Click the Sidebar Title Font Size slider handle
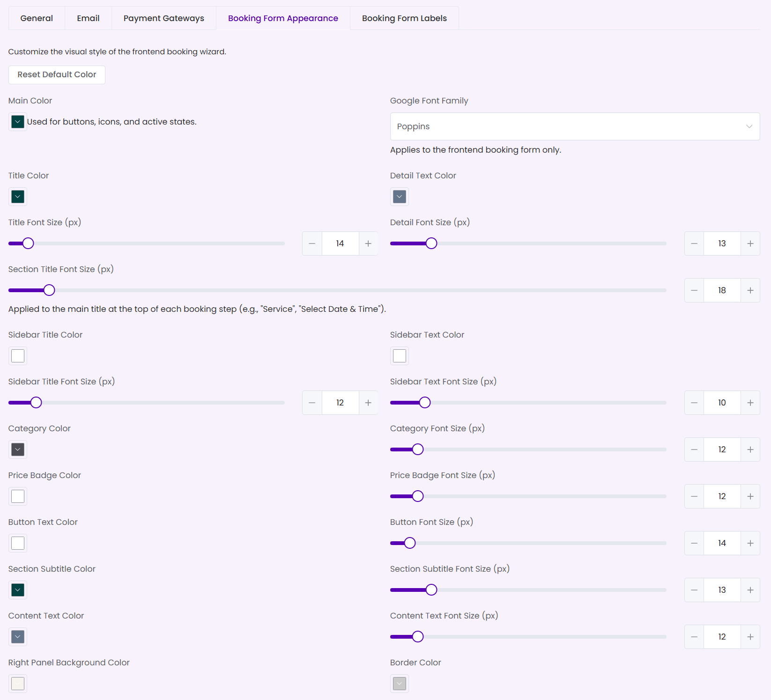The image size is (771, 700). (x=36, y=403)
